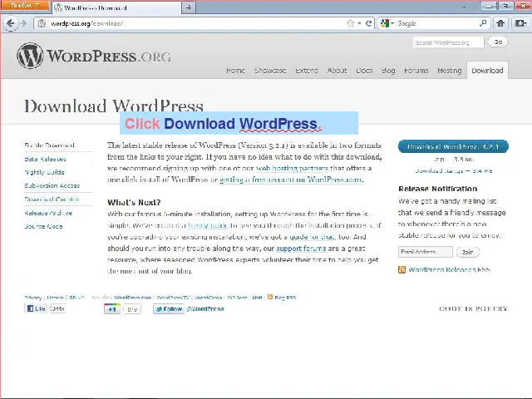Click the Join mailing list button
Image resolution: width=532 pixels, height=399 pixels.
coord(467,252)
